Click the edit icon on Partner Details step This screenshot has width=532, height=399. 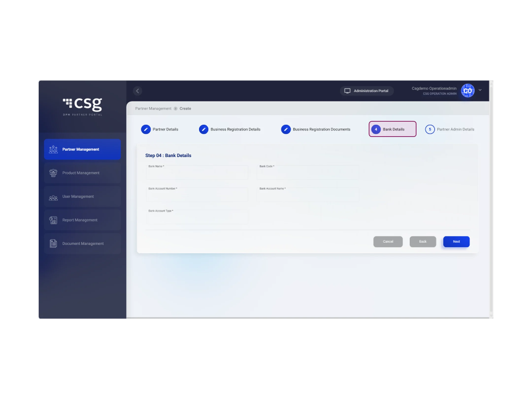coord(146,129)
